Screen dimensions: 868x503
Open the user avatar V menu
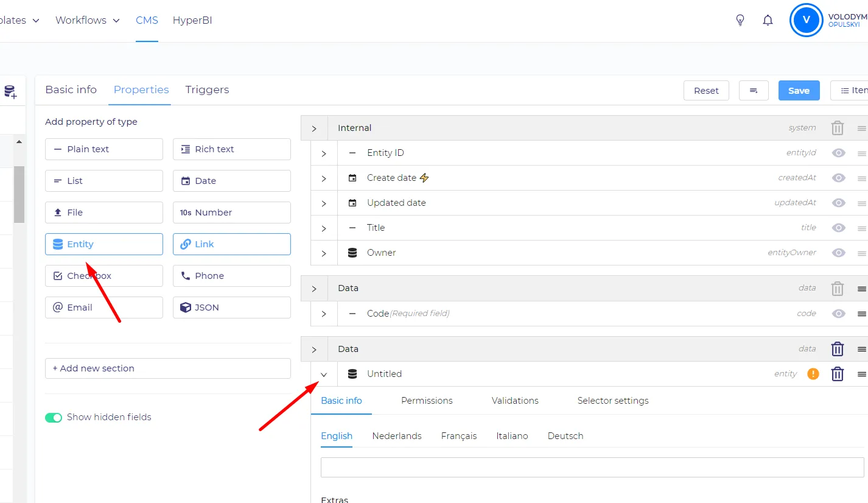tap(806, 20)
